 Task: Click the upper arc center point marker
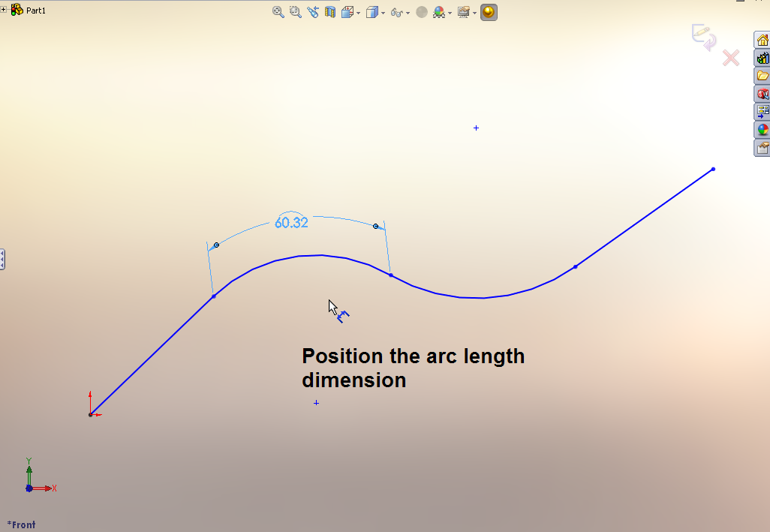tap(476, 128)
